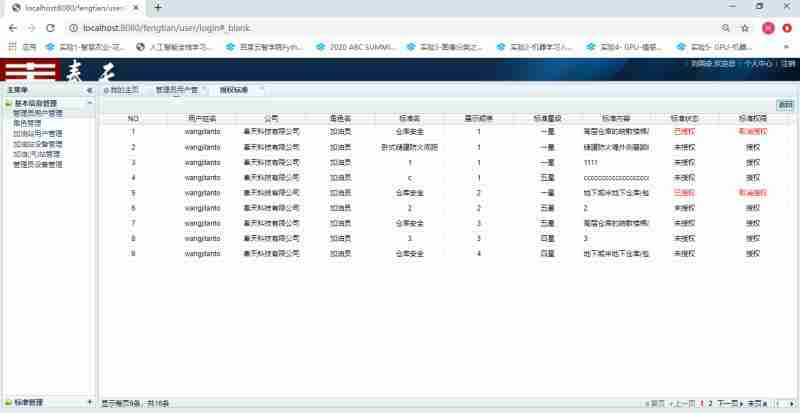Expand the 标准管理 panel at bottom
Image resolution: width=800 pixels, height=413 pixels.
pos(88,402)
